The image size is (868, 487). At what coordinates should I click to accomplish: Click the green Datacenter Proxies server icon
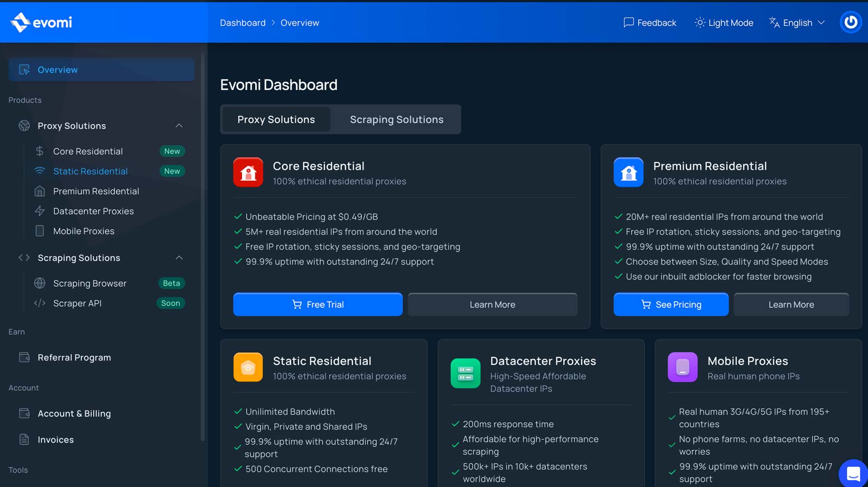coord(465,373)
